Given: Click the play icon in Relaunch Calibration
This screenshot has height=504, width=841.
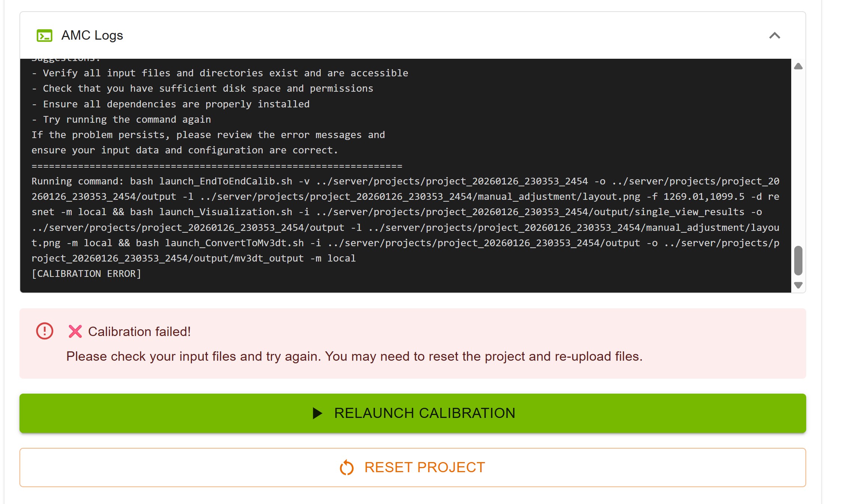Looking at the screenshot, I should point(317,413).
